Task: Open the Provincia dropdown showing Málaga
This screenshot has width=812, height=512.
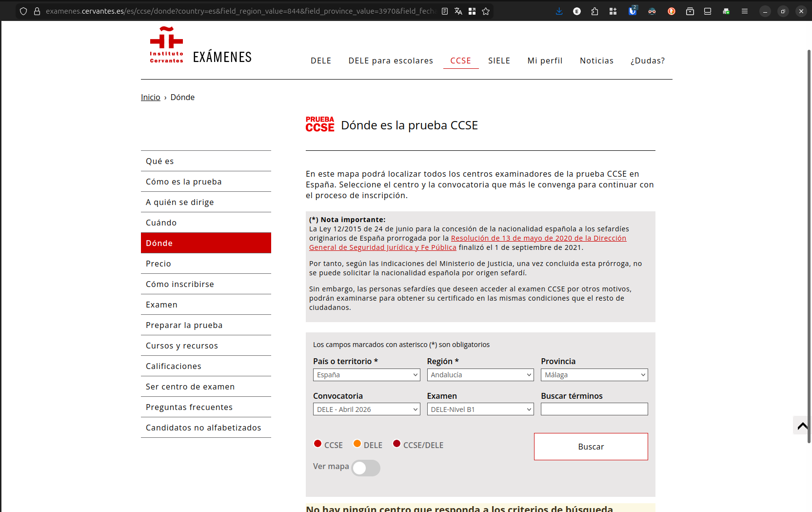Action: (594, 375)
